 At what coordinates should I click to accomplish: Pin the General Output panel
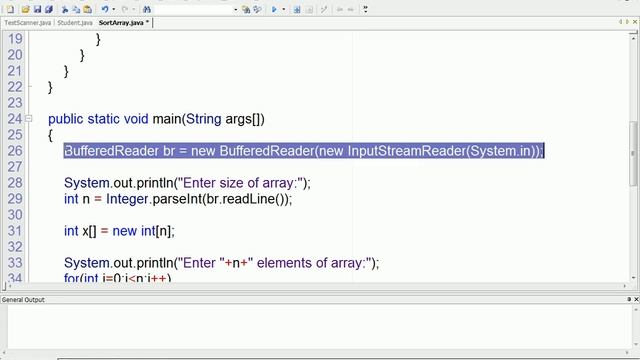pyautogui.click(x=629, y=299)
